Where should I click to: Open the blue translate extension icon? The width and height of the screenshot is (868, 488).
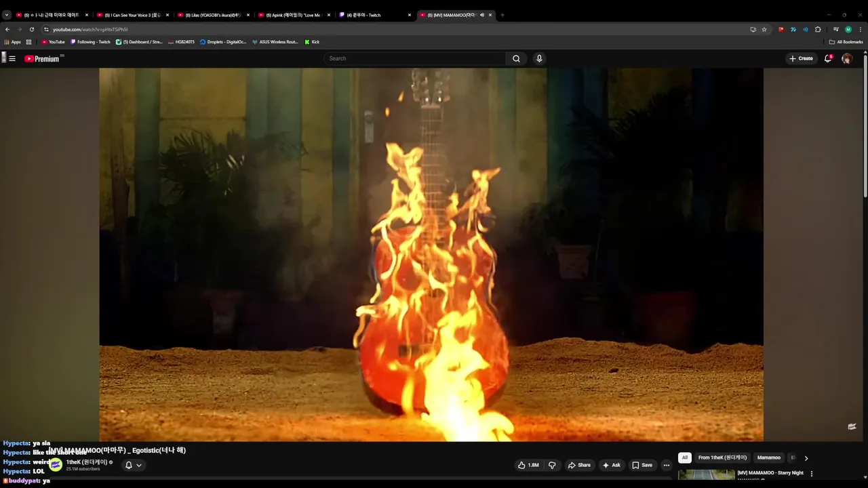(x=793, y=29)
